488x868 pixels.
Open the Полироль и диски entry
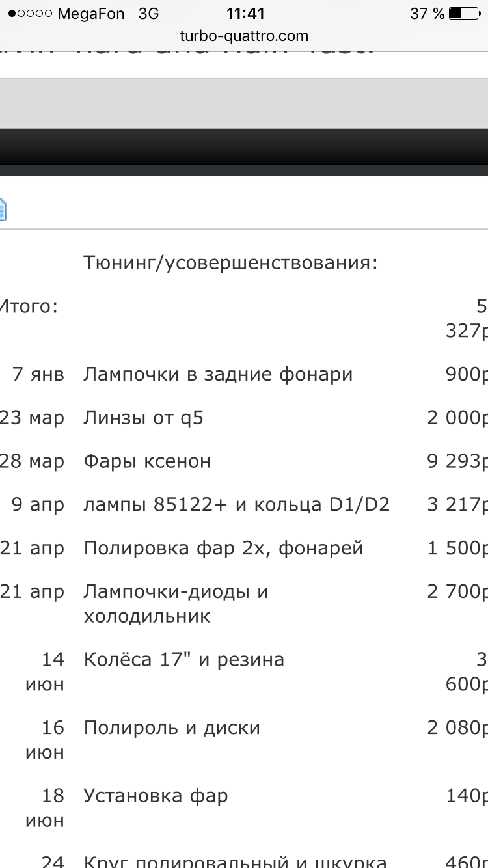[x=172, y=727]
